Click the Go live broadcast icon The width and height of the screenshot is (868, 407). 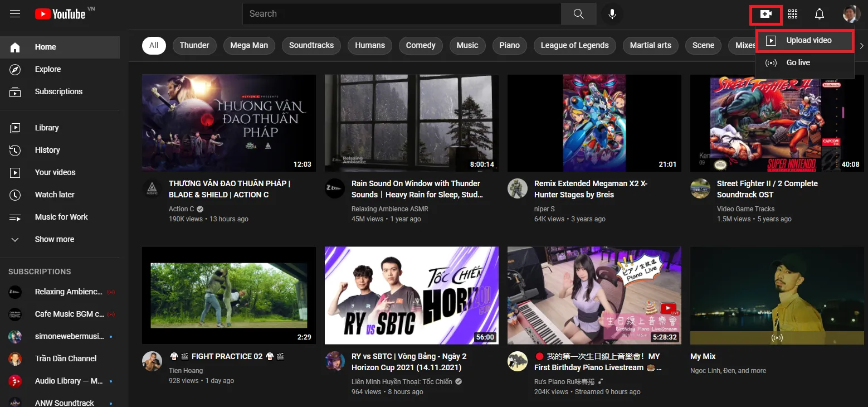(x=771, y=63)
